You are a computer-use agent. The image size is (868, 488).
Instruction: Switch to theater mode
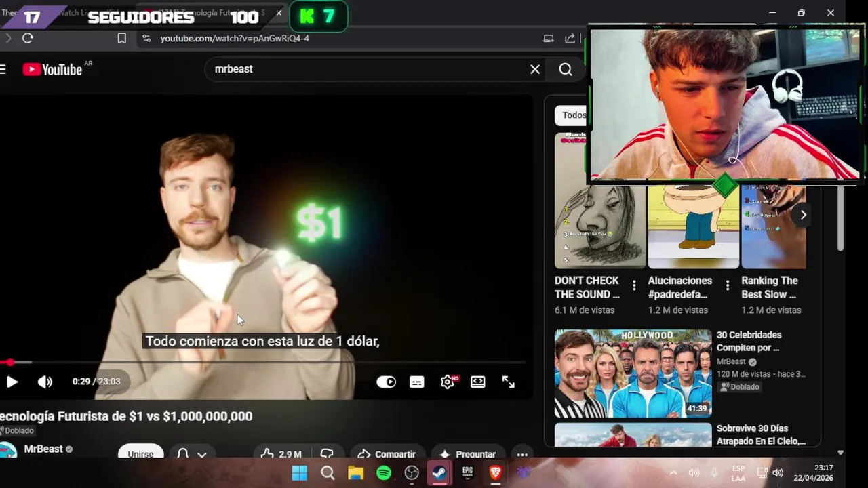point(478,382)
